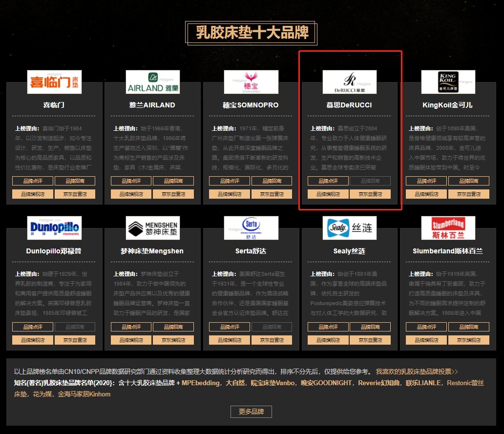Open KingKoil金可儿 品牌招商 page
The image size is (504, 434).
(x=469, y=181)
